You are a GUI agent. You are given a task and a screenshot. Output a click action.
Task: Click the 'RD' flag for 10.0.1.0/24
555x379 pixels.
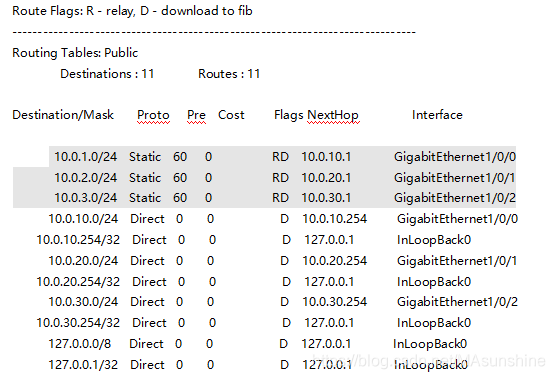tap(280, 157)
